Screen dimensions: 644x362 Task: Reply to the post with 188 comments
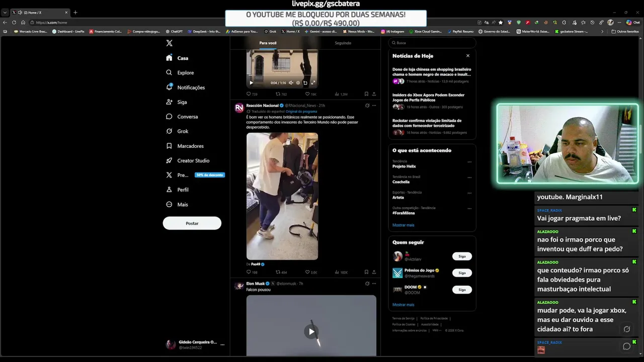click(252, 272)
